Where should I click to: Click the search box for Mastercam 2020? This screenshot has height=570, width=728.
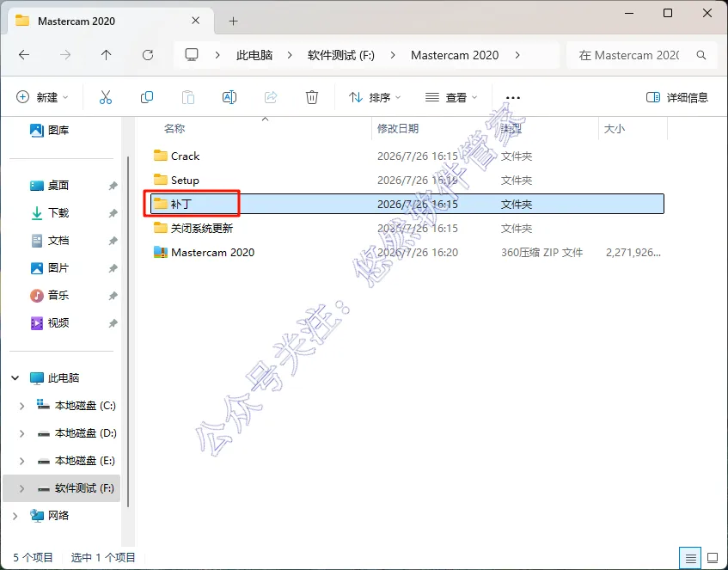click(642, 55)
